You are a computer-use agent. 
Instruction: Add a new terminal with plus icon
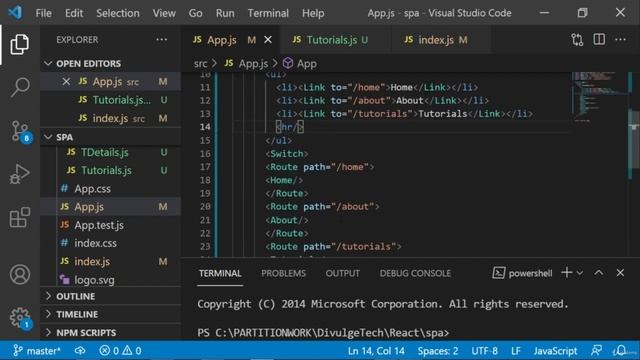[x=567, y=273]
